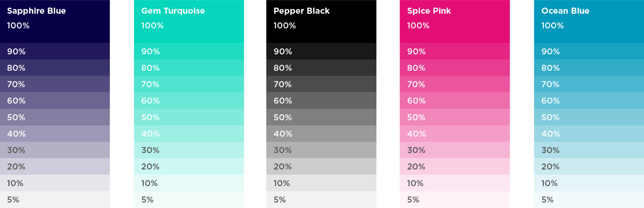Click the Pepper Black heading
The width and height of the screenshot is (644, 208).
click(x=301, y=11)
